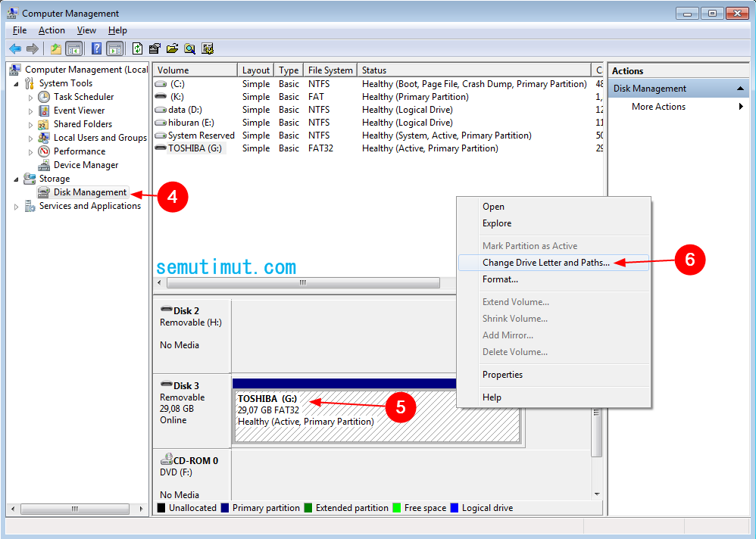Click the open folder toolbar icon
756x539 pixels.
[172, 48]
